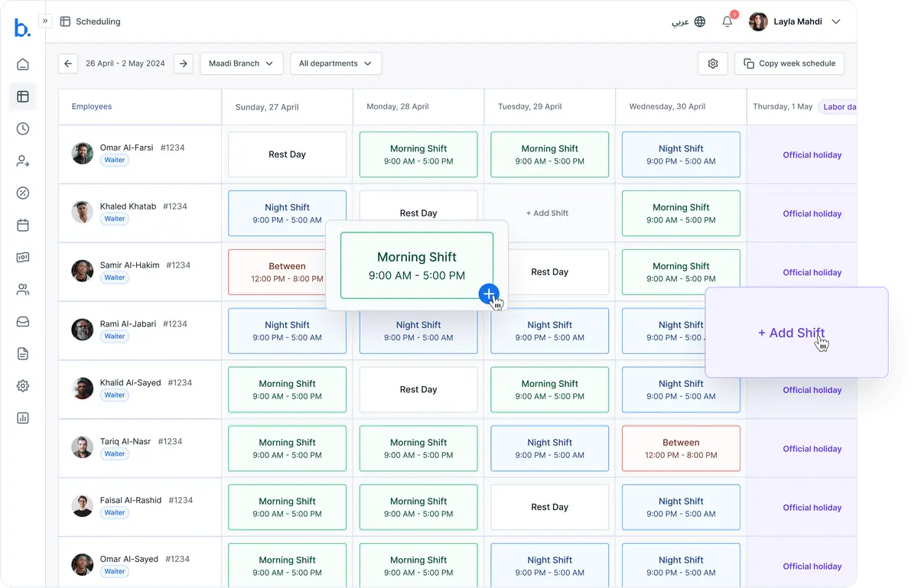Open the Maadi Branch dropdown
The image size is (918, 588).
click(x=241, y=63)
